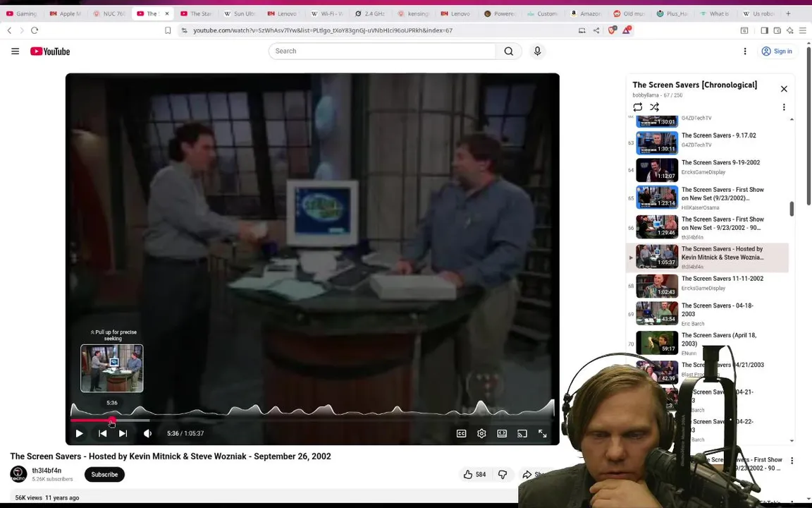Open a new browser tab

click(788, 13)
